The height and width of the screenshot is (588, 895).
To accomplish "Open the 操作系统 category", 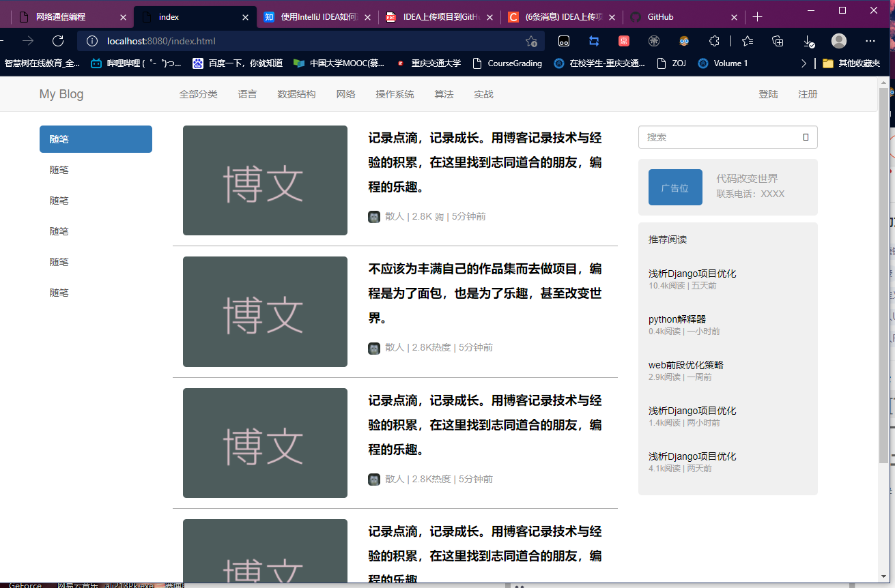I will coord(395,94).
